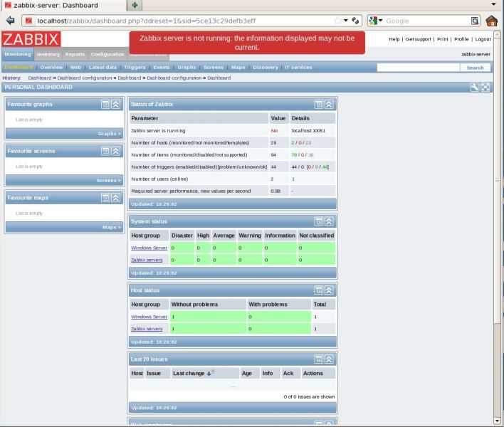The width and height of the screenshot is (504, 427).
Task: Collapse the Favourite screens widget
Action: [116, 151]
